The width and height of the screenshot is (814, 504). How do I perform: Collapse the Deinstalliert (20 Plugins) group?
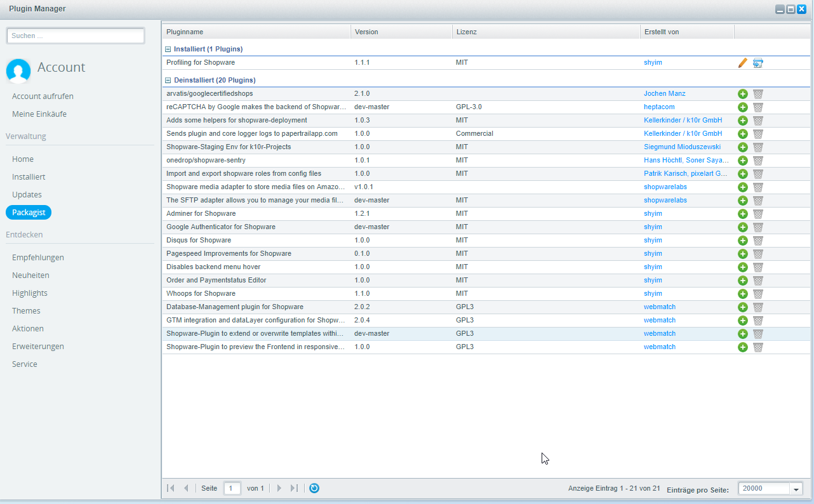[x=168, y=81]
